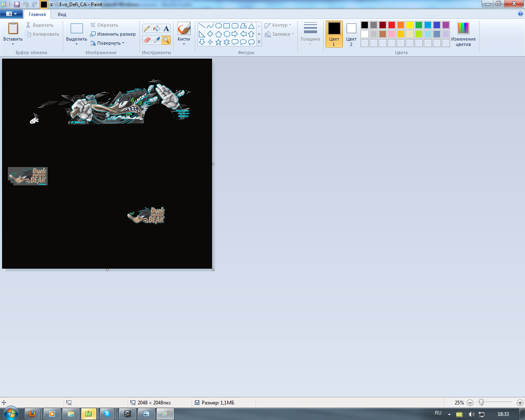
Task: Open Firefox from the taskbar
Action: pos(32,414)
